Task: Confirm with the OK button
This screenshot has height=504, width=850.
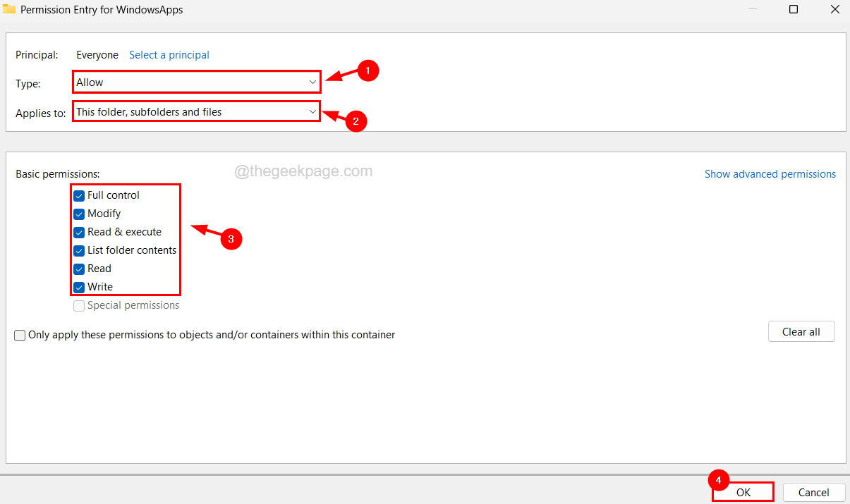Action: click(x=743, y=493)
